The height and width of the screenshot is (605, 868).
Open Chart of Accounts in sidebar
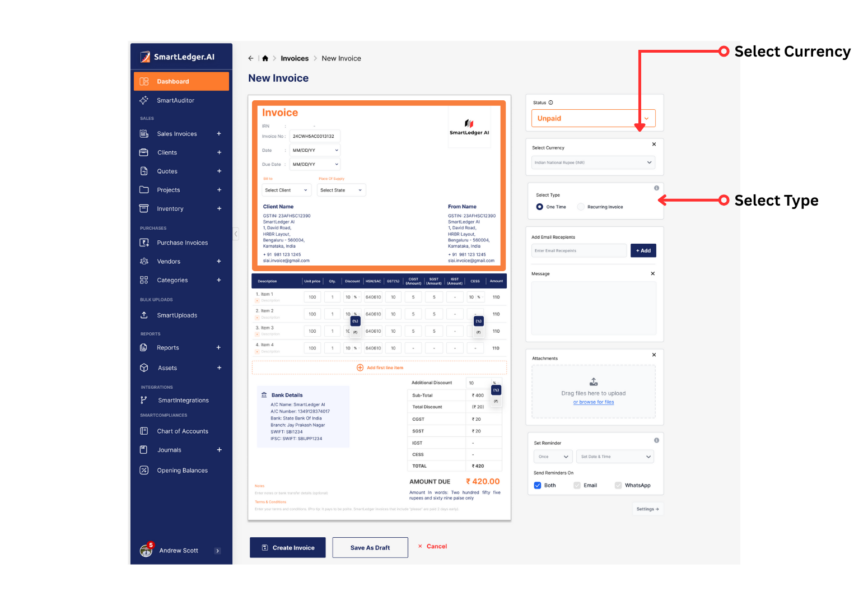point(182,431)
